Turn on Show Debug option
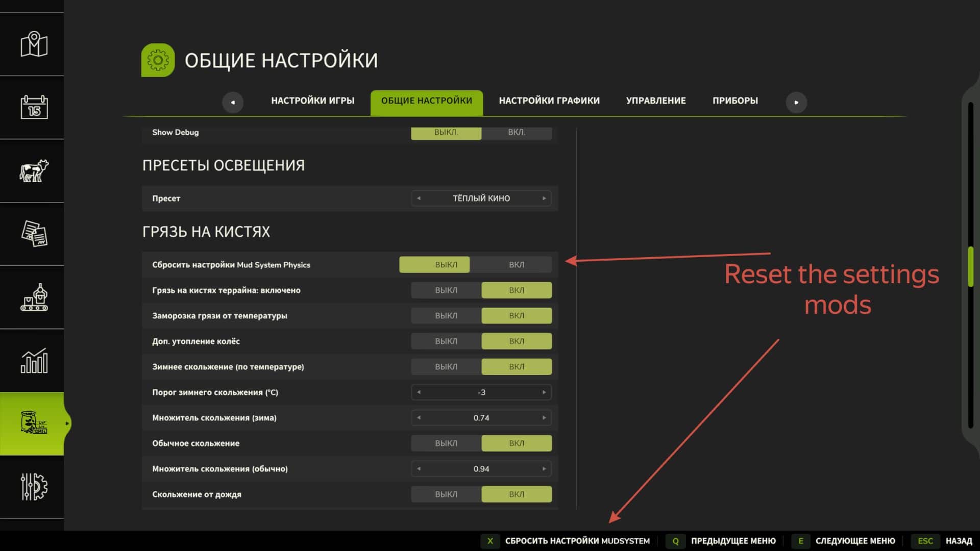This screenshot has height=551, width=980. tap(516, 132)
